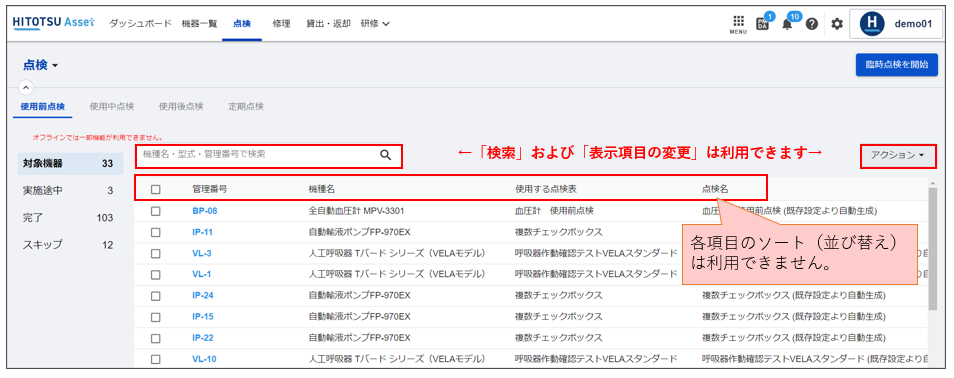Image resolution: width=954 pixels, height=378 pixels.
Task: Open the notifications bell icon
Action: [x=787, y=25]
